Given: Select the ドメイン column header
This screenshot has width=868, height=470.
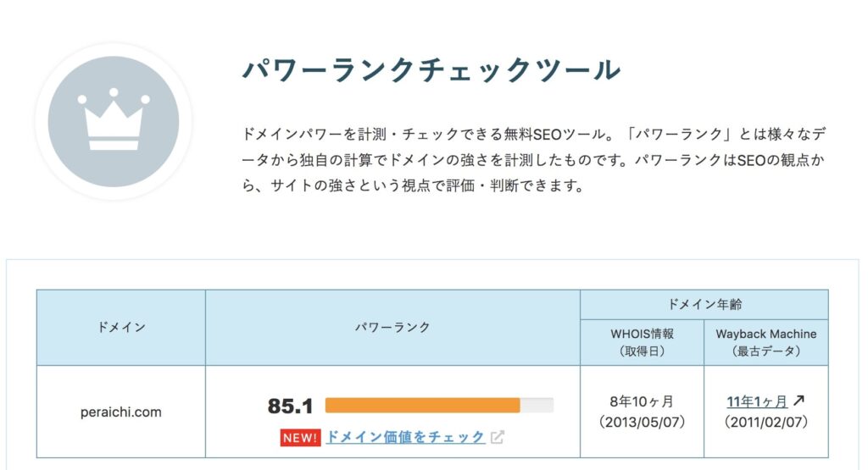Looking at the screenshot, I should coord(121,328).
